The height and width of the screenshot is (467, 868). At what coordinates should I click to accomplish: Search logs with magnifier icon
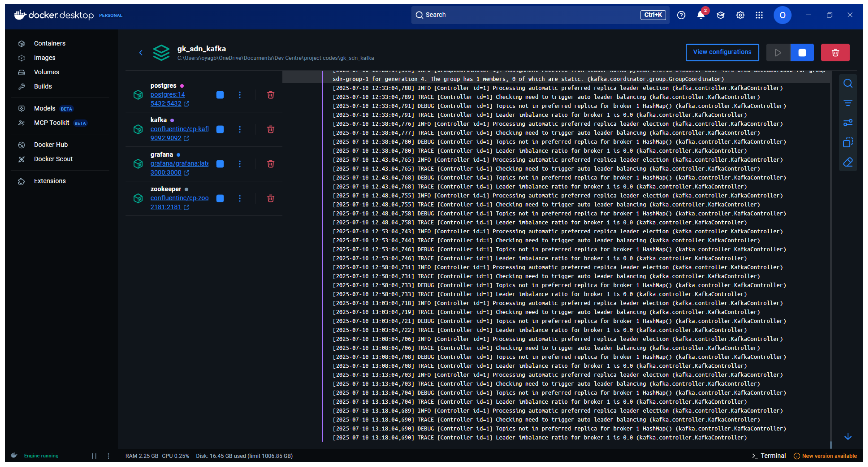848,83
